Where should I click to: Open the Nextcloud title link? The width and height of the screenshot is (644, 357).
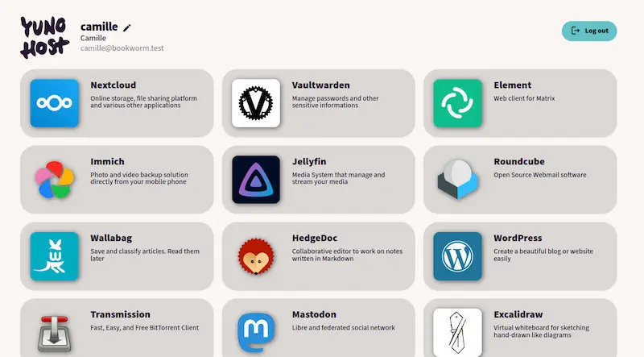coord(114,85)
